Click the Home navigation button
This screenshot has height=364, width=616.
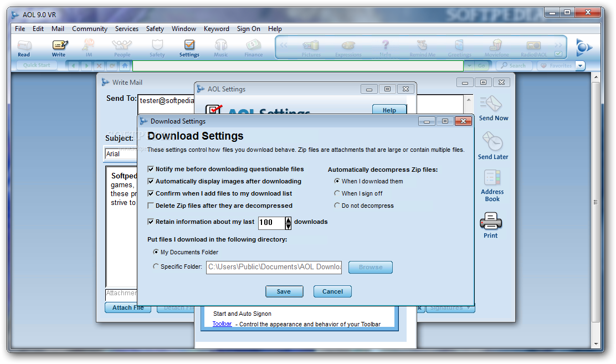point(125,65)
